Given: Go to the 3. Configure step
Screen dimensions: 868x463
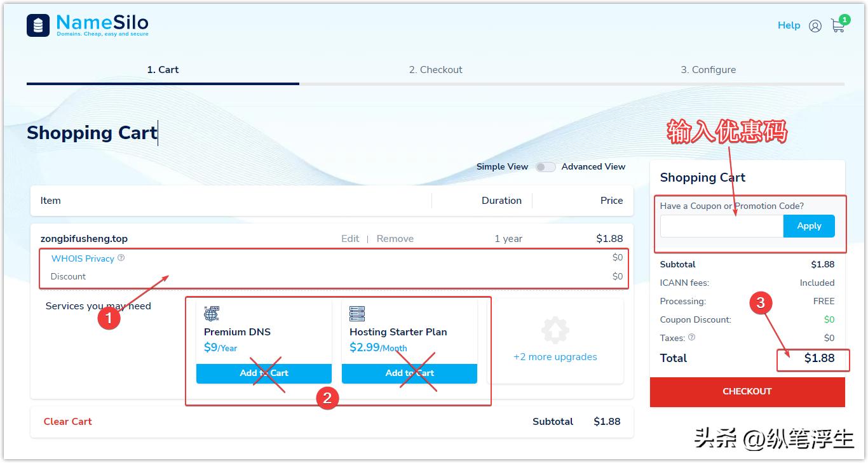Looking at the screenshot, I should [x=709, y=70].
